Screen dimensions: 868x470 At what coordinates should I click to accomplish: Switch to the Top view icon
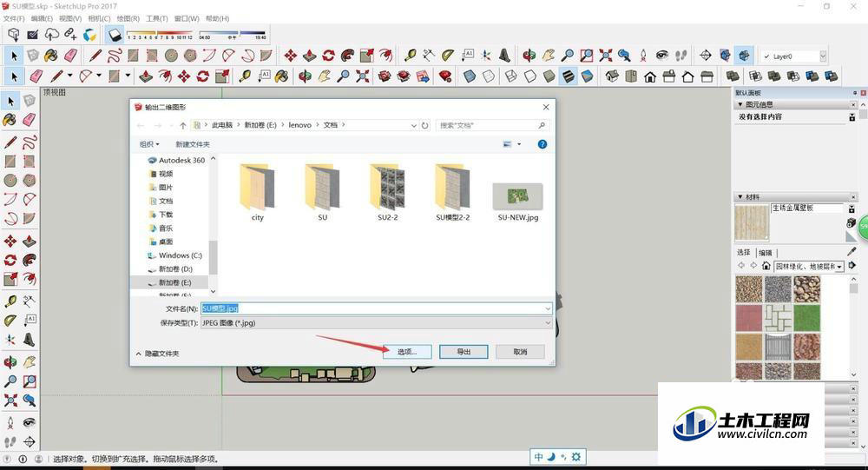[630, 76]
